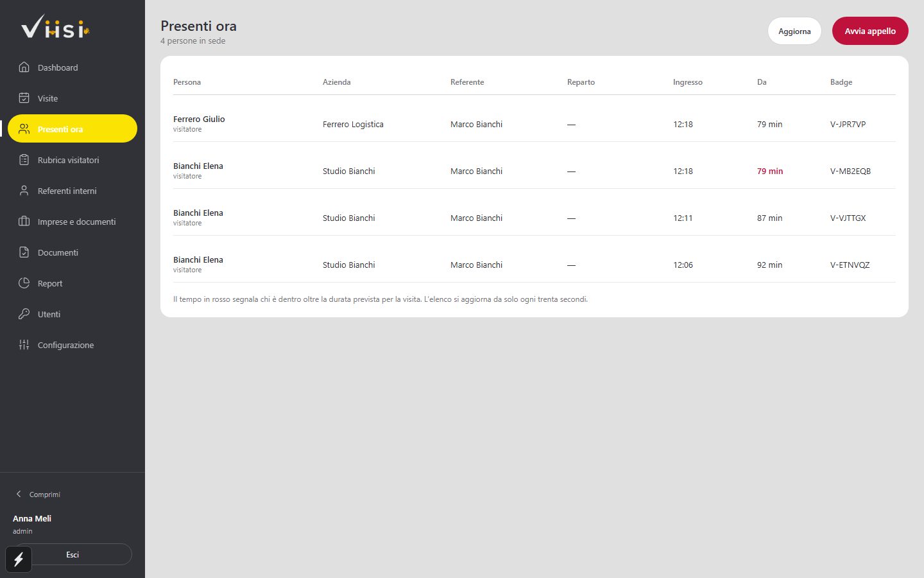The width and height of the screenshot is (924, 578).
Task: Click the Referente column header
Action: point(467,82)
